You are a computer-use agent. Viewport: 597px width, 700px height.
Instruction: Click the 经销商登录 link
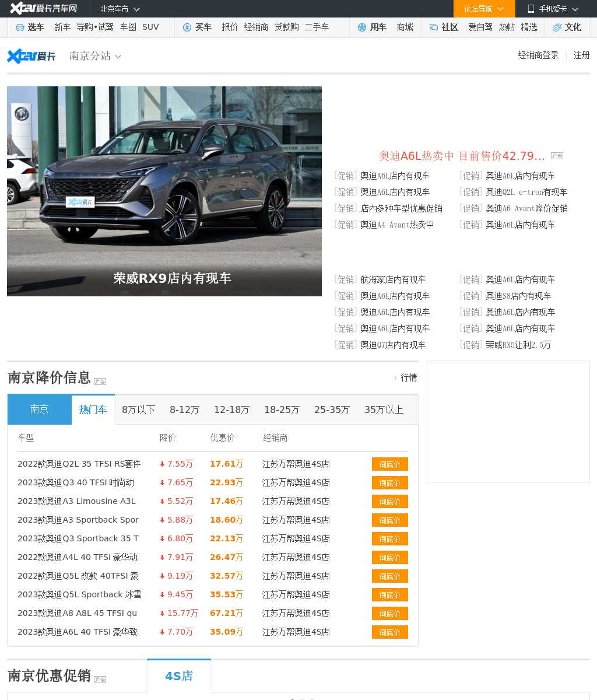click(x=538, y=55)
